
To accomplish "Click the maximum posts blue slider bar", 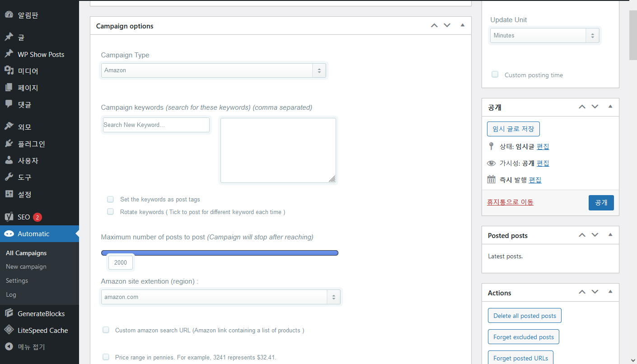I will click(x=220, y=253).
